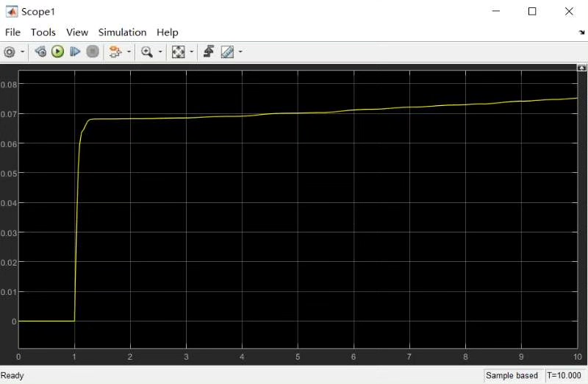The height and width of the screenshot is (384, 588).
Task: Maximize the Scope1 window
Action: point(532,12)
